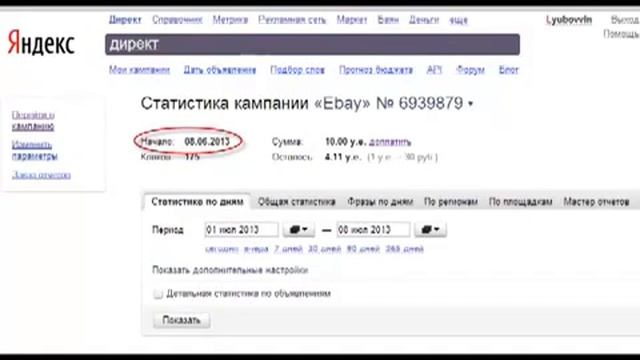Expand campaign dropdown arrow next to № 6939879

pyautogui.click(x=471, y=104)
